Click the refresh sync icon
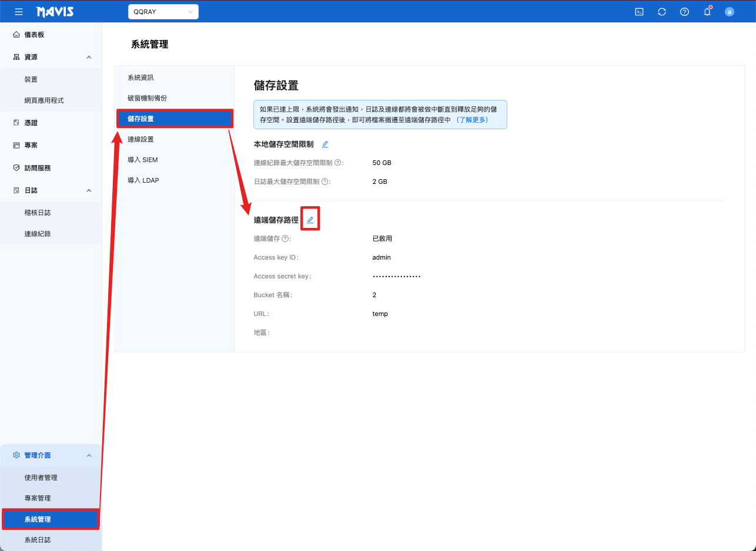The image size is (756, 551). click(662, 12)
